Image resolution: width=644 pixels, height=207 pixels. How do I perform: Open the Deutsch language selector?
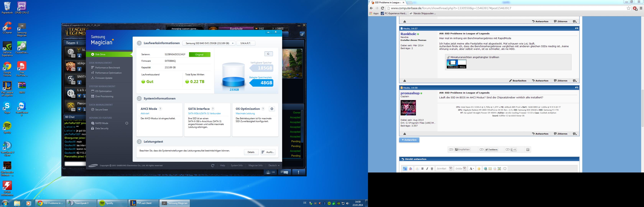pos(274,165)
